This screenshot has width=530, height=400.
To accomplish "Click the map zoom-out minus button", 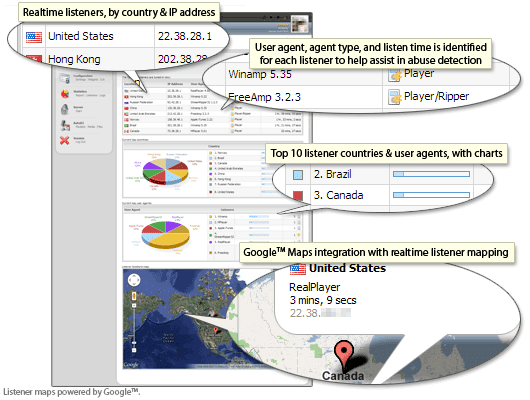I will [134, 350].
